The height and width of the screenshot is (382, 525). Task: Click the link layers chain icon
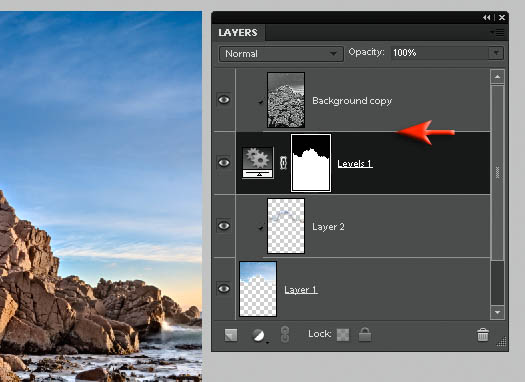click(285, 334)
